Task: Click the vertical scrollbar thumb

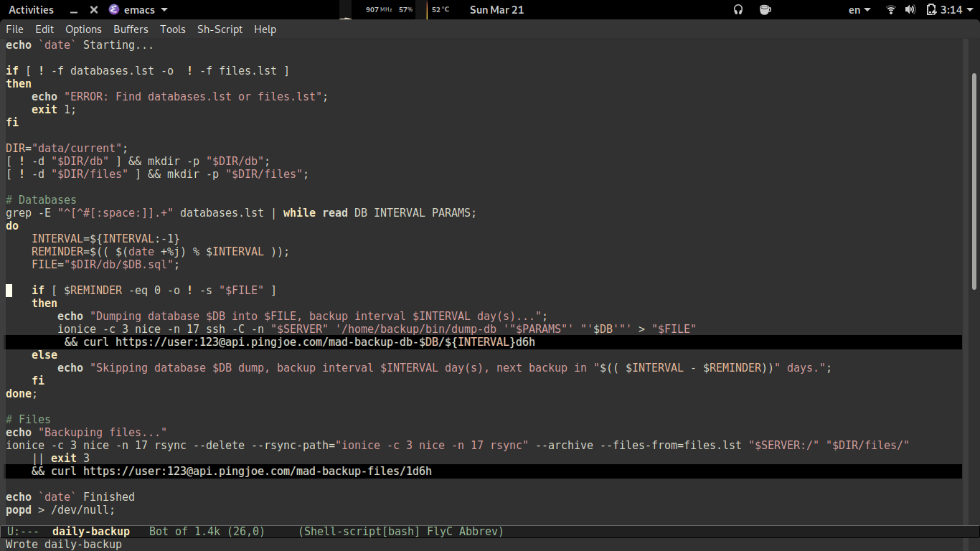Action: [974, 179]
